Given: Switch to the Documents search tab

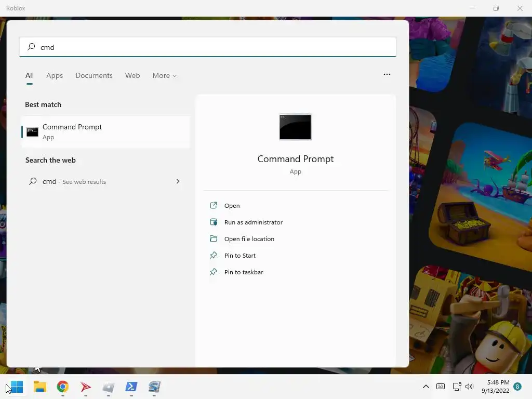Looking at the screenshot, I should (x=94, y=76).
